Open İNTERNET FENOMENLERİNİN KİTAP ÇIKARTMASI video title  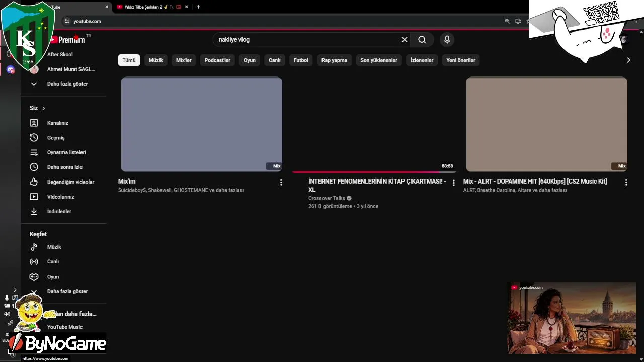click(377, 186)
